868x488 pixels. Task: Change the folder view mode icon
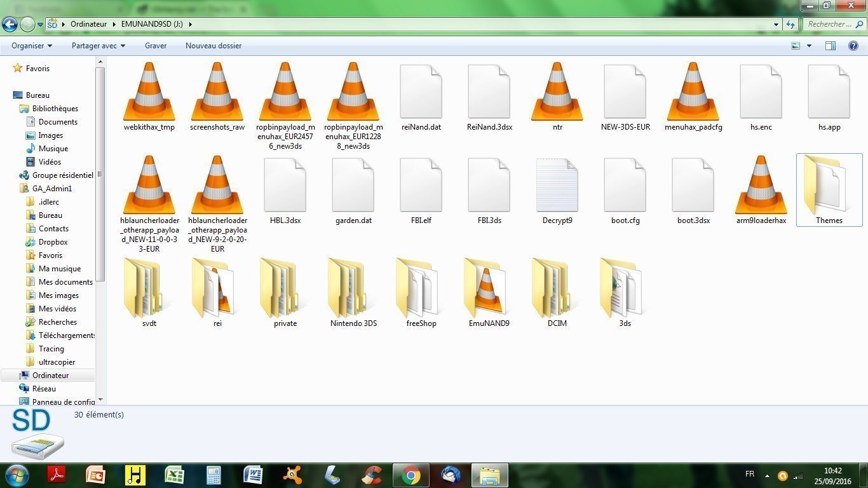coord(796,46)
